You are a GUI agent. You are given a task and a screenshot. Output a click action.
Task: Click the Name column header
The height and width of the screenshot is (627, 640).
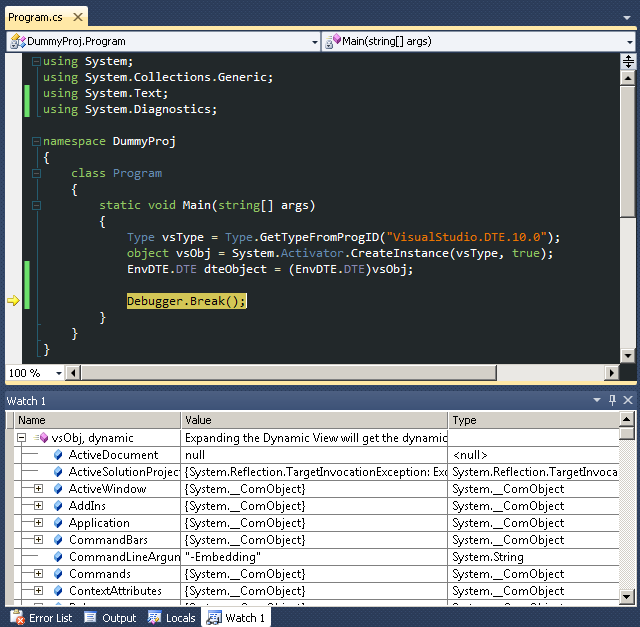pyautogui.click(x=97, y=420)
